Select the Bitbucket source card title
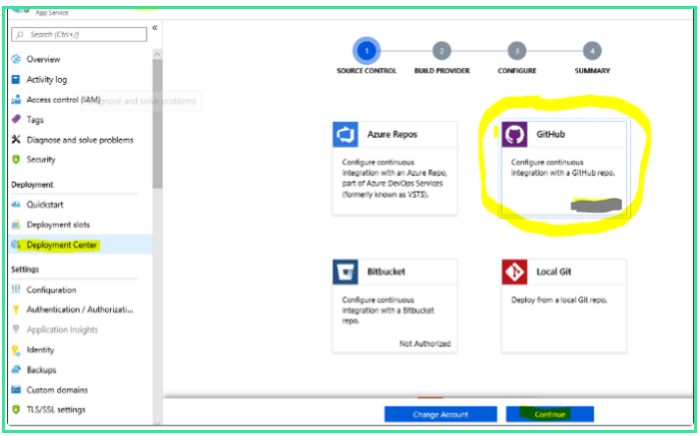 pyautogui.click(x=386, y=272)
